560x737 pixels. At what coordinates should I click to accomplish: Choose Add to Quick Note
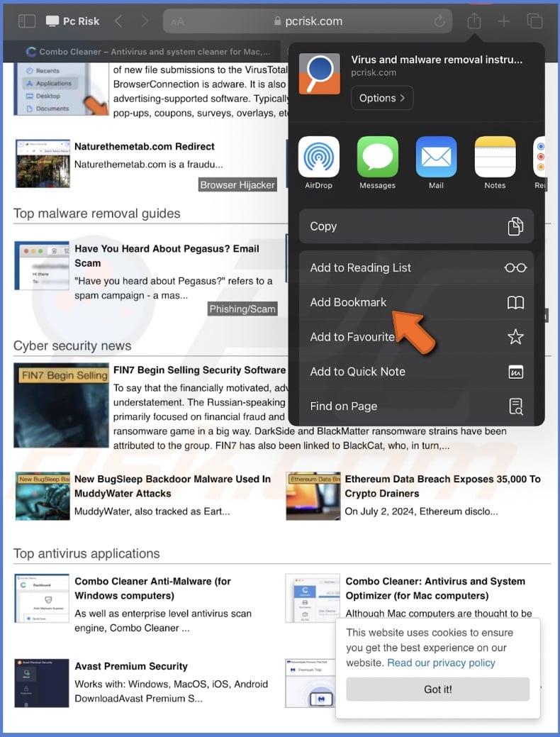(416, 371)
